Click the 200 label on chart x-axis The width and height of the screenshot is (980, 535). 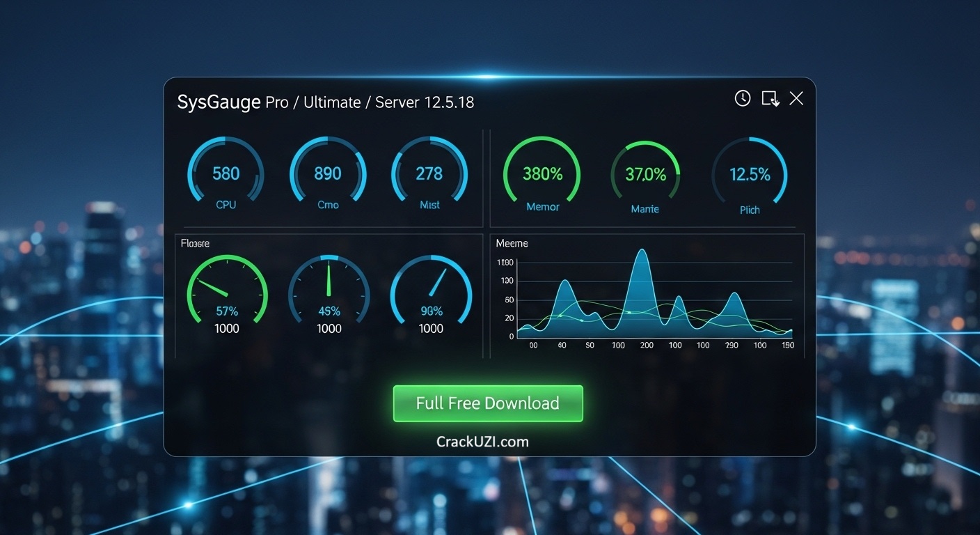click(647, 346)
